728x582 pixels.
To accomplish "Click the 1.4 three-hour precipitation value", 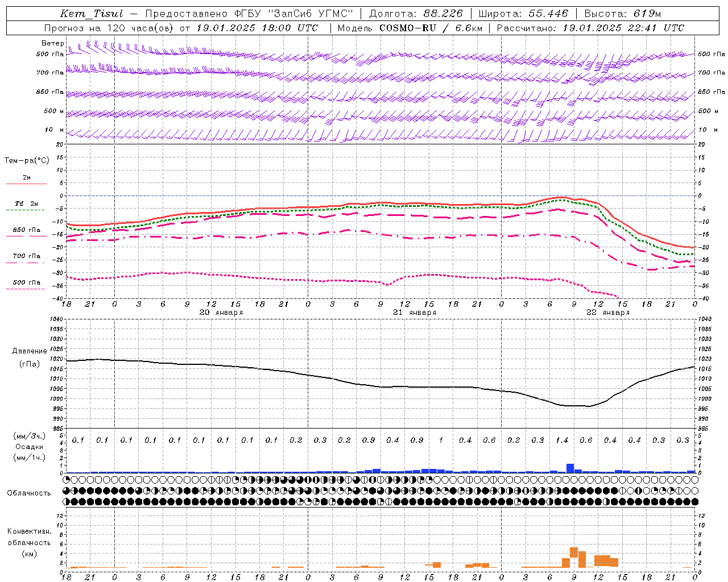I will 562,440.
